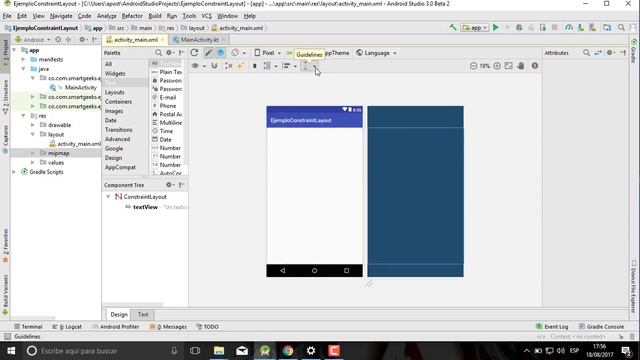Open Component Tree gear options
Viewport: 640px width, 360px height.
169,185
